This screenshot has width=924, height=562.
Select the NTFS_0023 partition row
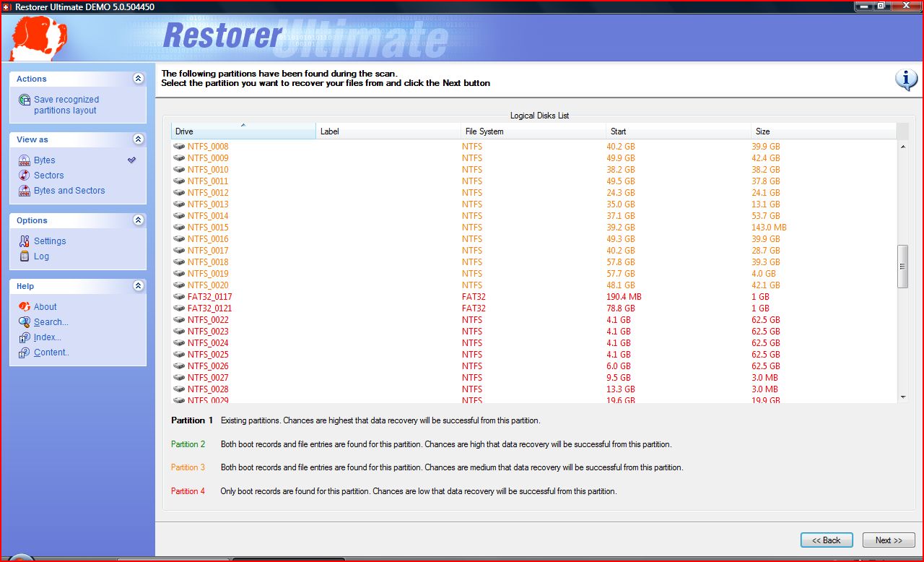pyautogui.click(x=533, y=332)
